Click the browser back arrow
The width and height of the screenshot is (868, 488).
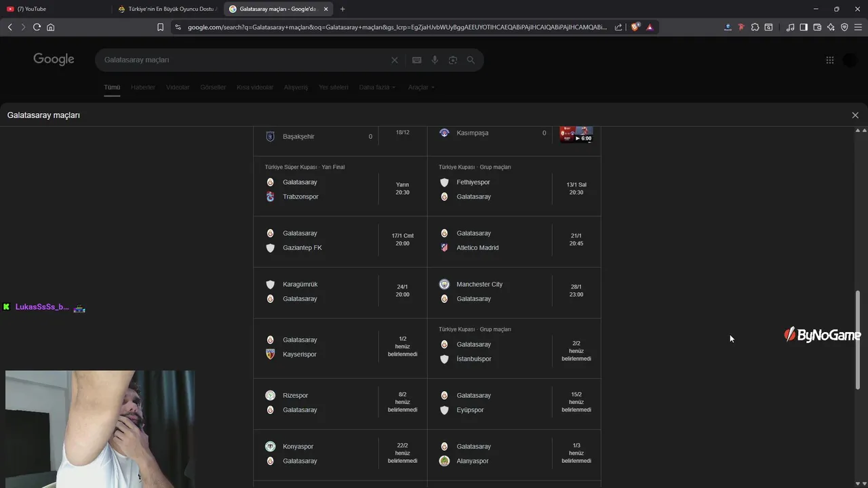point(9,27)
